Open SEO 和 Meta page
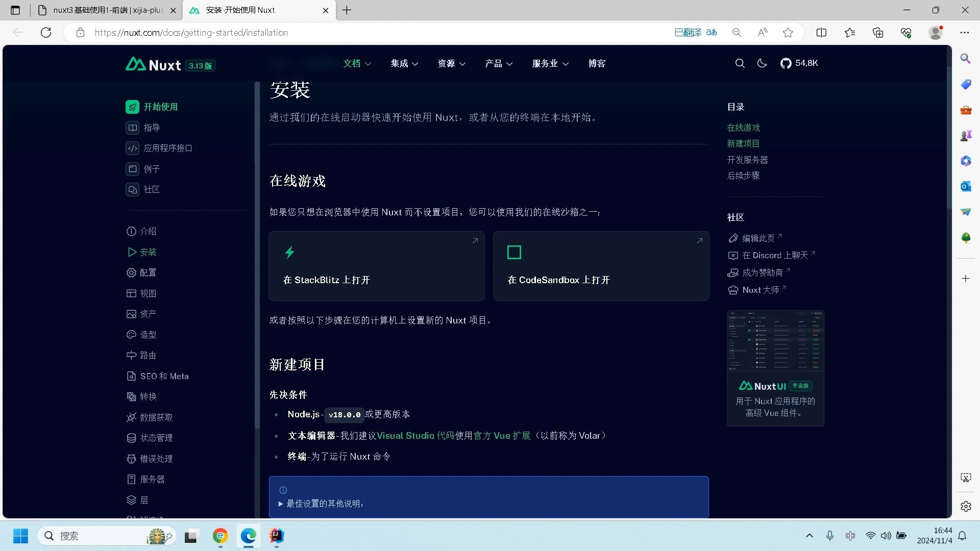Image resolution: width=980 pixels, height=551 pixels. coord(158,376)
